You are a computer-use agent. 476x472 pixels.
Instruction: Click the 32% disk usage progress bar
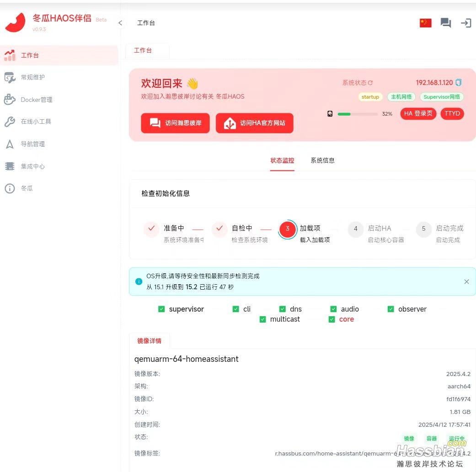[357, 114]
